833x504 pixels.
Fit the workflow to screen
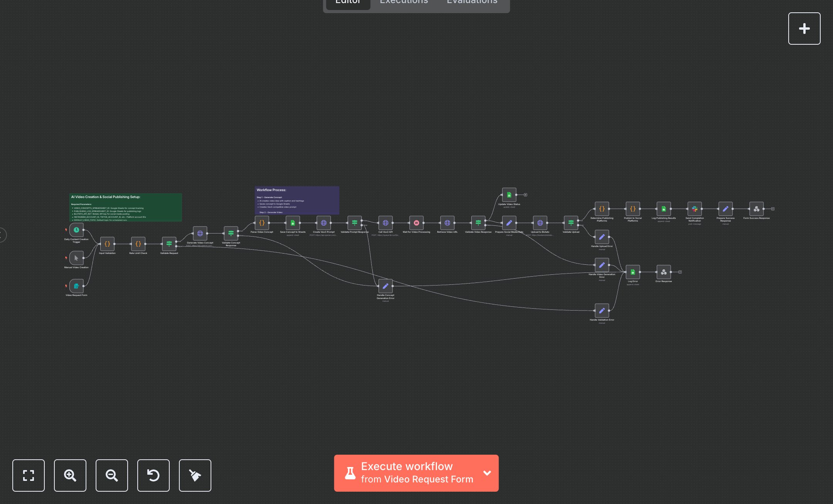29,475
